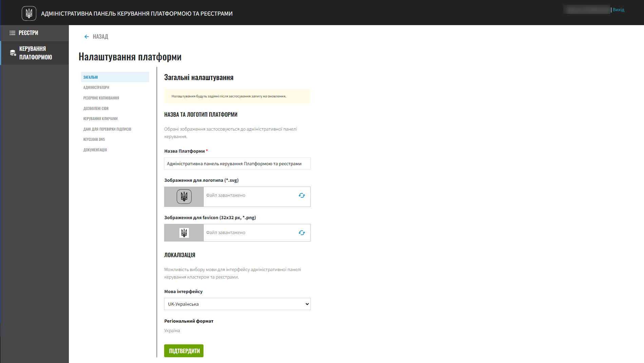
Task: Select the Keycloak DNS section
Action: click(94, 139)
